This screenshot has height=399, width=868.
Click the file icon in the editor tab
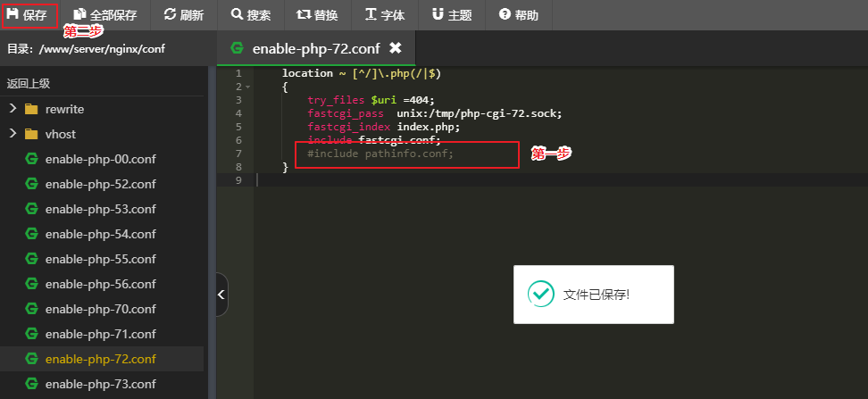point(237,48)
